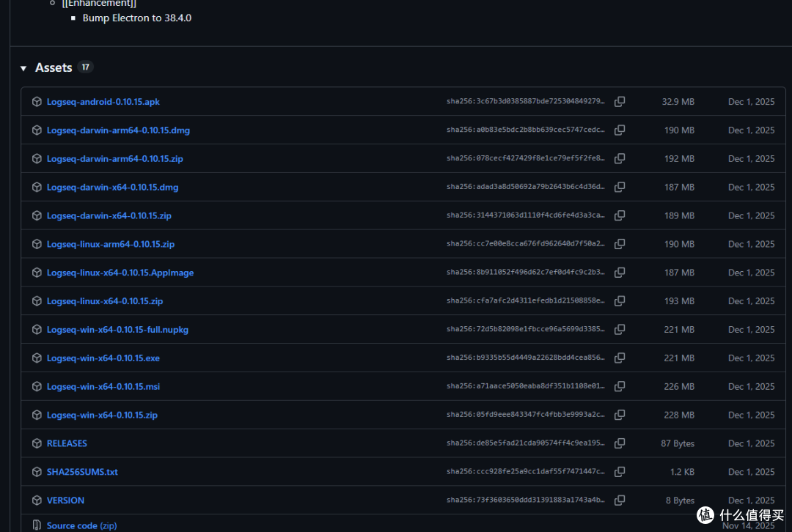Click the package icon beside Logseq-win-x64-0.10.15.msi
This screenshot has width=792, height=532.
pyautogui.click(x=37, y=387)
